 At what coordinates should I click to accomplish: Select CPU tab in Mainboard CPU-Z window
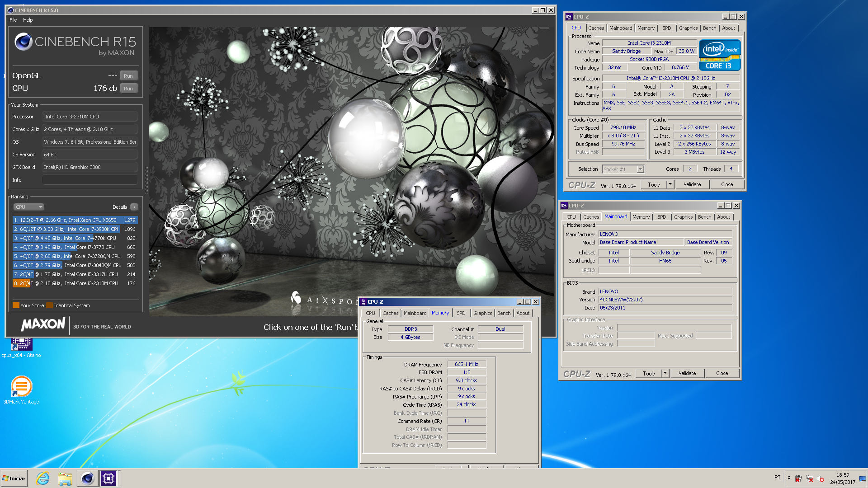(x=571, y=217)
